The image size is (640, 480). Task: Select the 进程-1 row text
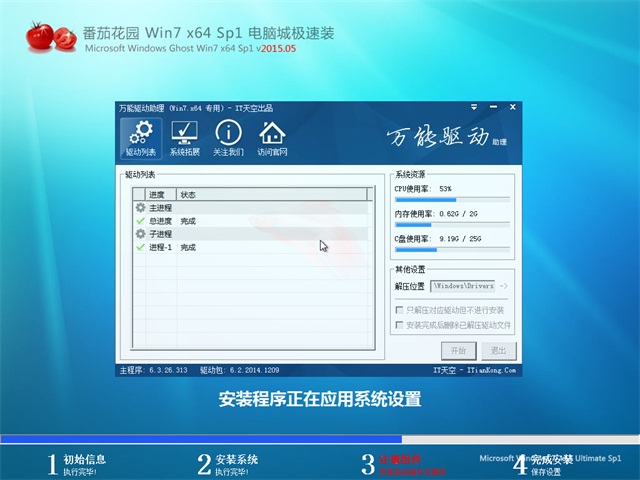tap(160, 247)
